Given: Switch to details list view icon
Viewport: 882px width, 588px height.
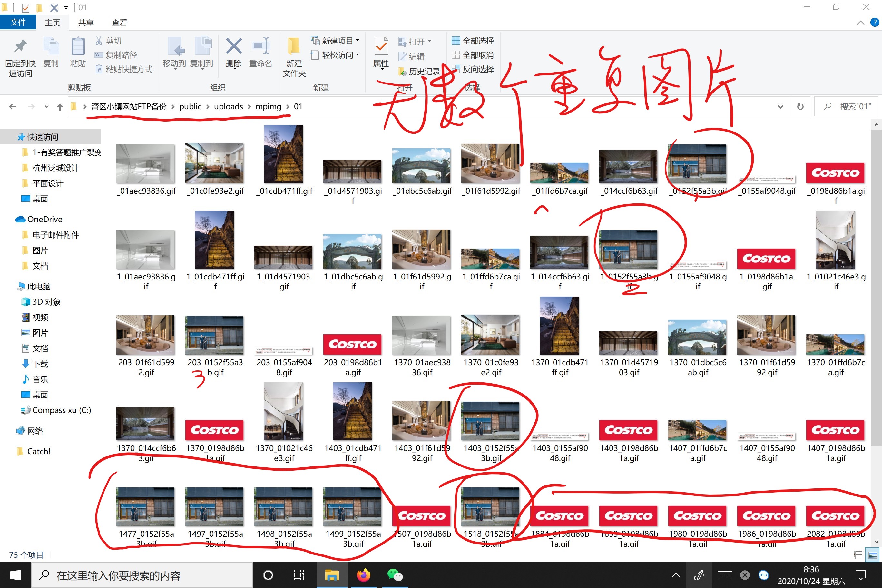Looking at the screenshot, I should coord(857,554).
